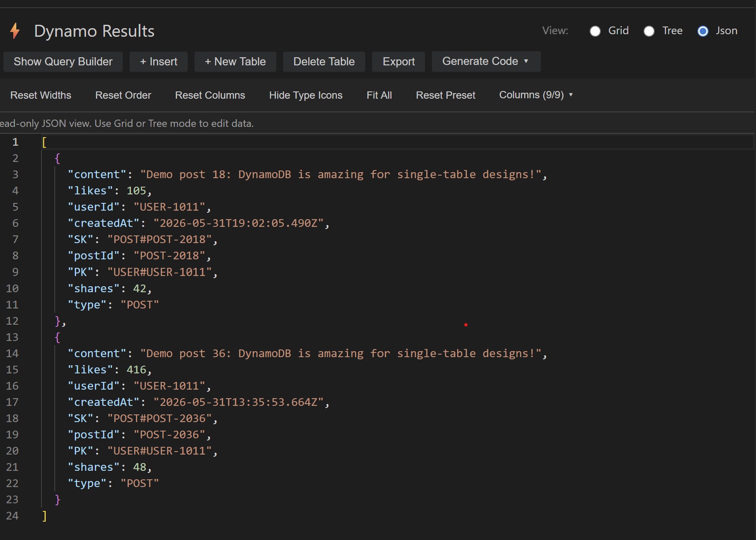Select the Tree view radio button

pos(649,31)
